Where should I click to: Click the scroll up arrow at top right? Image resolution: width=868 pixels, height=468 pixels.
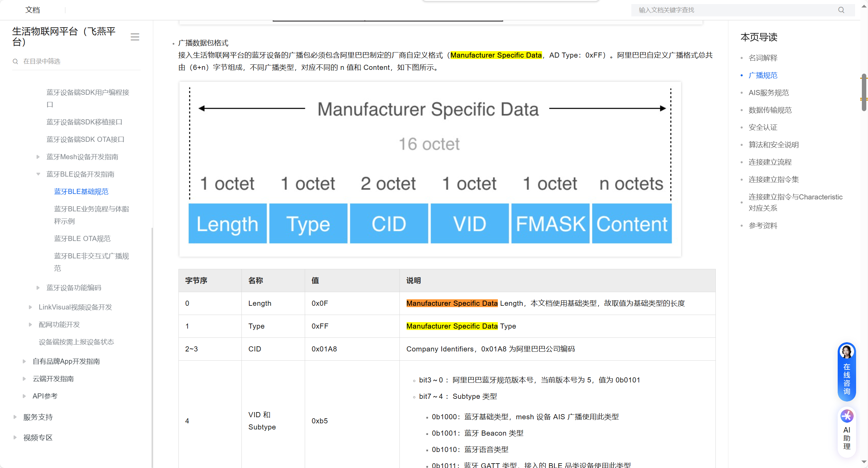pyautogui.click(x=864, y=6)
